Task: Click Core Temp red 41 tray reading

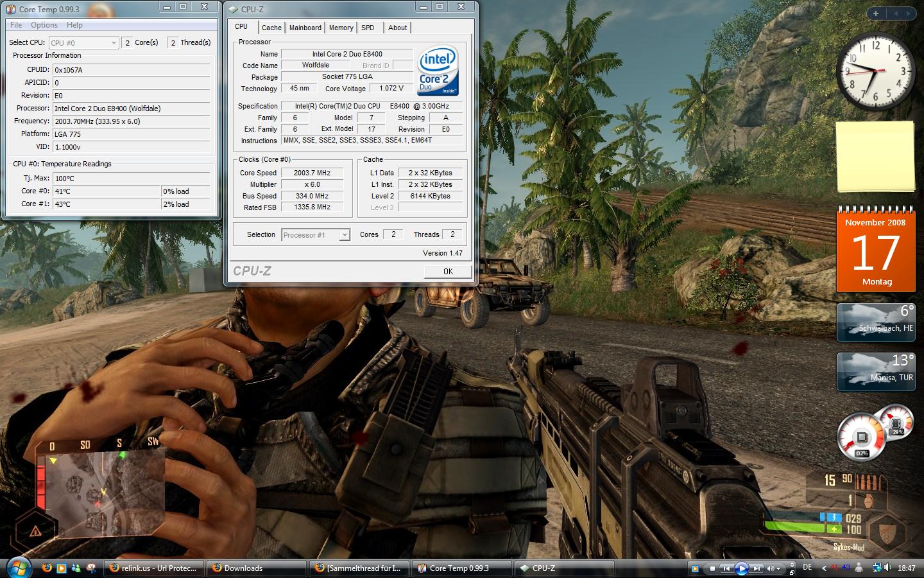Action: [x=834, y=567]
